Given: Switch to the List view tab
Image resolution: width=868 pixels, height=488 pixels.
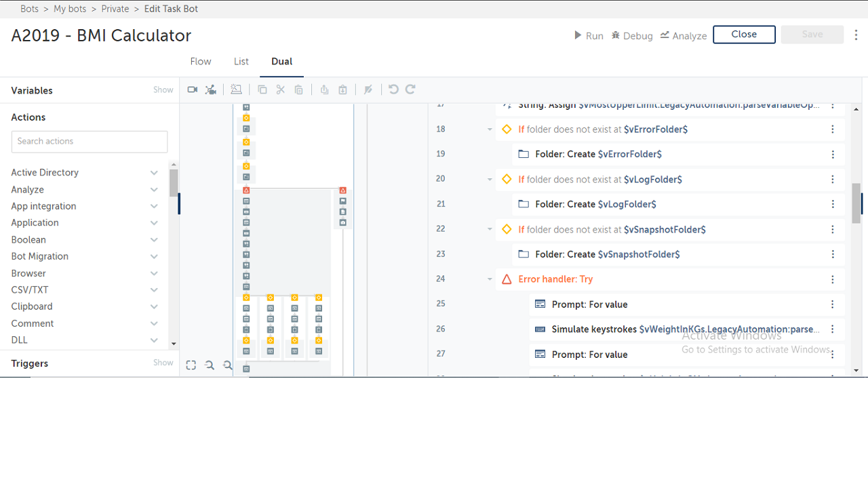Looking at the screenshot, I should (x=241, y=62).
